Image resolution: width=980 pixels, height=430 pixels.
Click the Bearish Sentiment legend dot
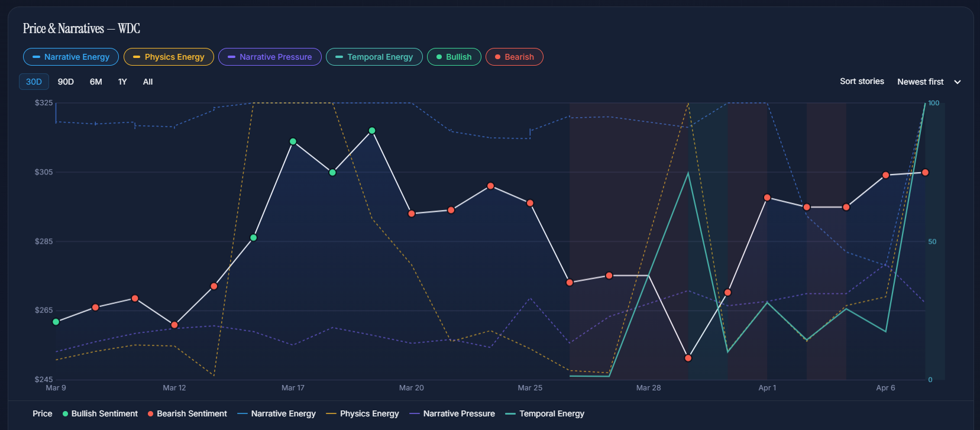click(x=151, y=414)
